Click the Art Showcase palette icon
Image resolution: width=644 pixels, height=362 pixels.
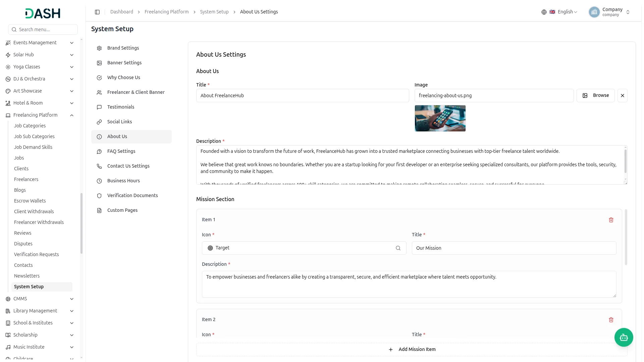pyautogui.click(x=8, y=91)
